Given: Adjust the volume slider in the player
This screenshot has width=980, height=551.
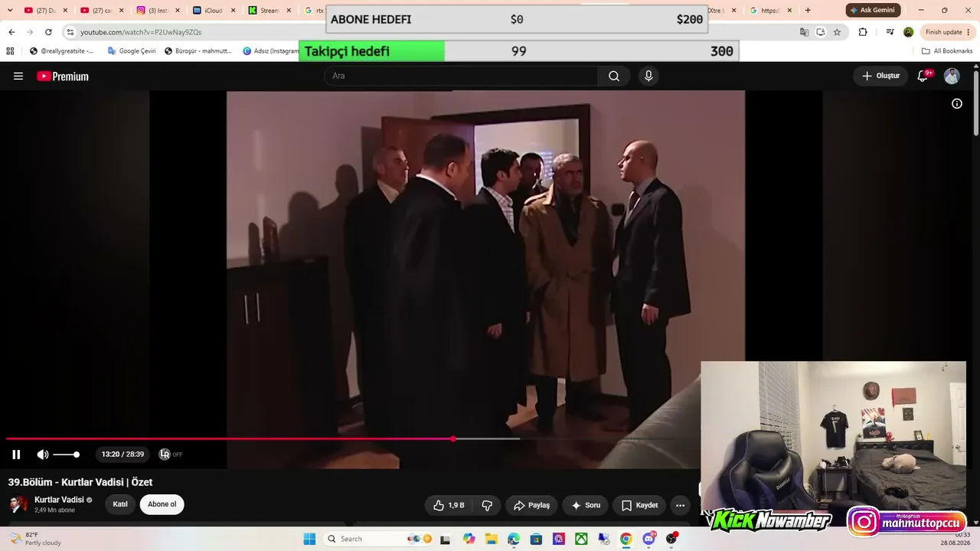Looking at the screenshot, I should pyautogui.click(x=66, y=455).
